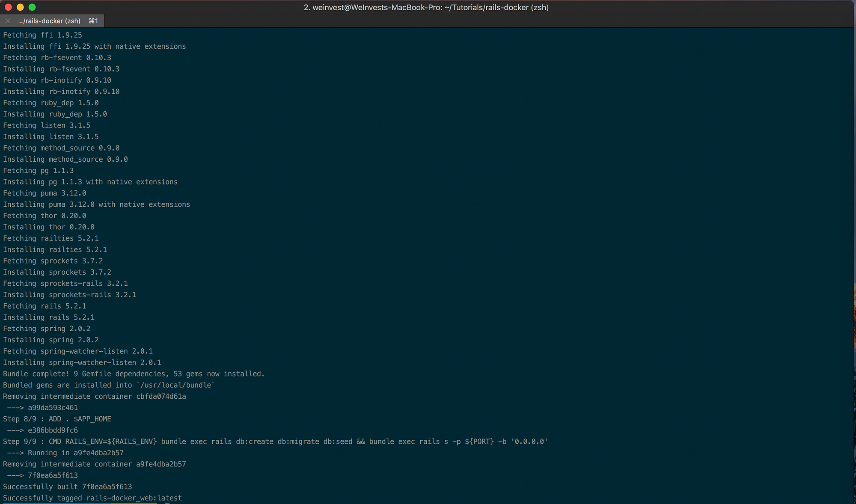Click the red close window button

(8, 7)
